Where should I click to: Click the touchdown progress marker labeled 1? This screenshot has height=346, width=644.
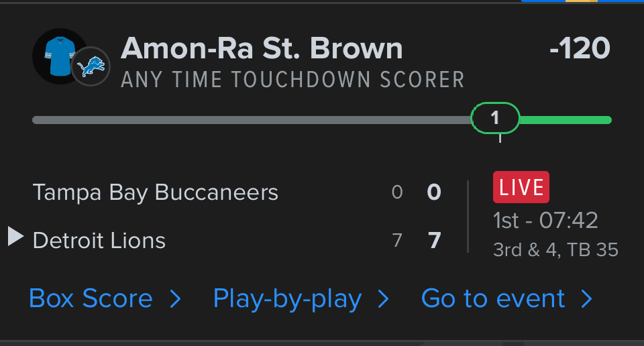click(x=495, y=119)
